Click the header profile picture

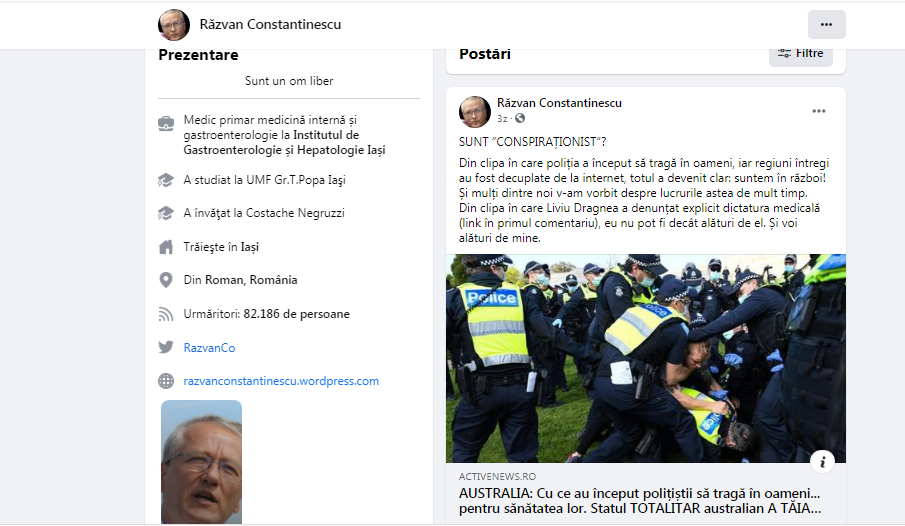(174, 25)
